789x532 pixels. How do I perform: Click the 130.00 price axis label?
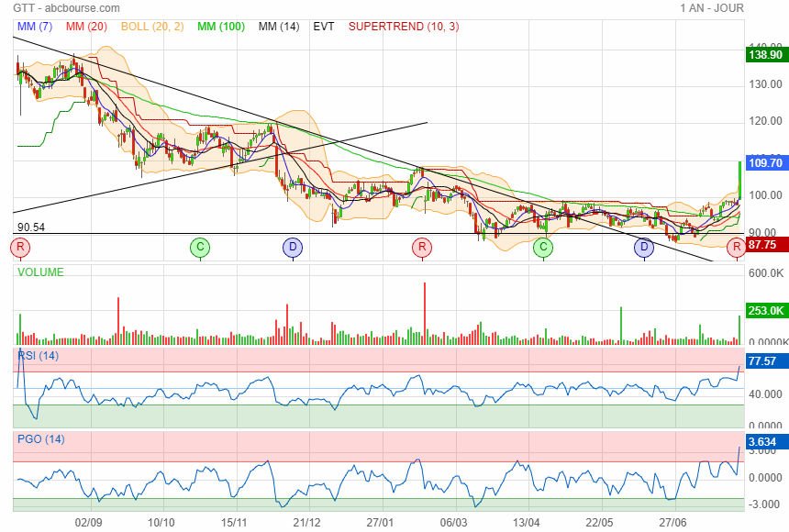(x=765, y=84)
